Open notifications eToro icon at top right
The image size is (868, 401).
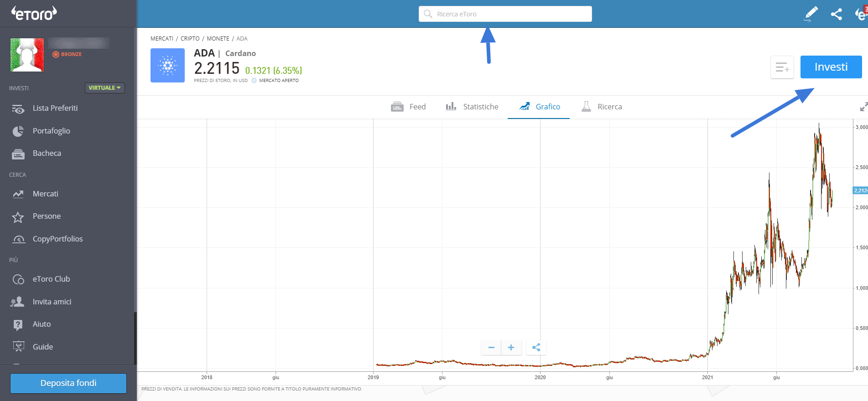[861, 14]
